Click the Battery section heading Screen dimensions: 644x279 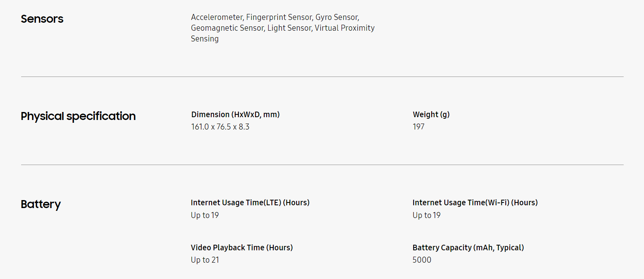[x=41, y=204]
